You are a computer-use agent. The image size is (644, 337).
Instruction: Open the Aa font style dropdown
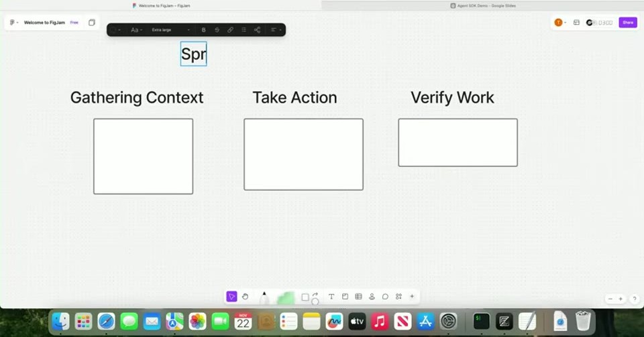point(136,30)
